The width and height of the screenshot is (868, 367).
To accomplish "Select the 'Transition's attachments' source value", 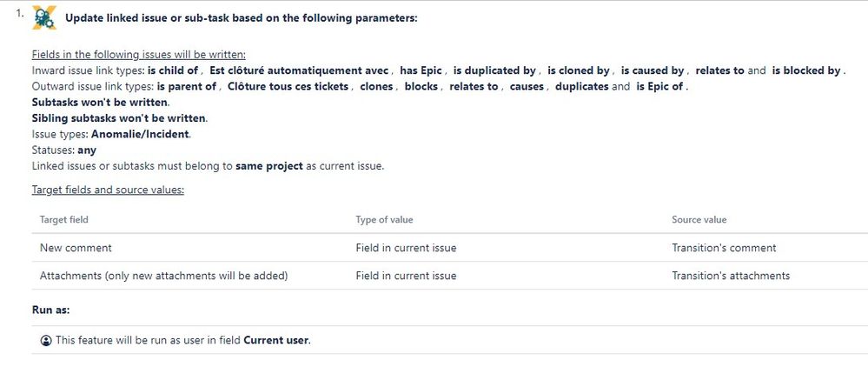I will 731,276.
